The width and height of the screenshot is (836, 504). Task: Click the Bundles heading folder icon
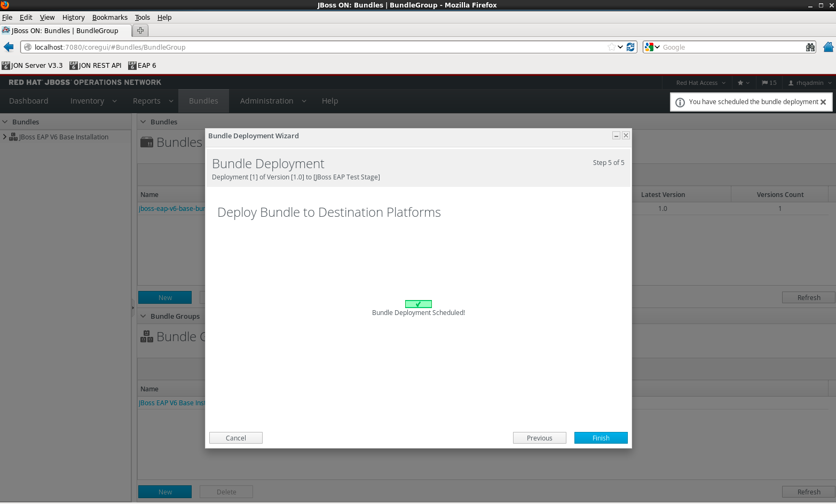(147, 142)
